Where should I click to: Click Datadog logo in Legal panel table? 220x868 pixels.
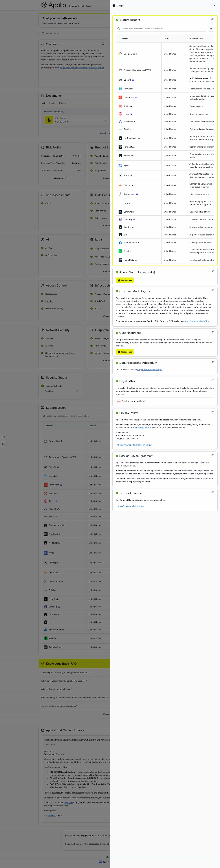click(x=120, y=219)
